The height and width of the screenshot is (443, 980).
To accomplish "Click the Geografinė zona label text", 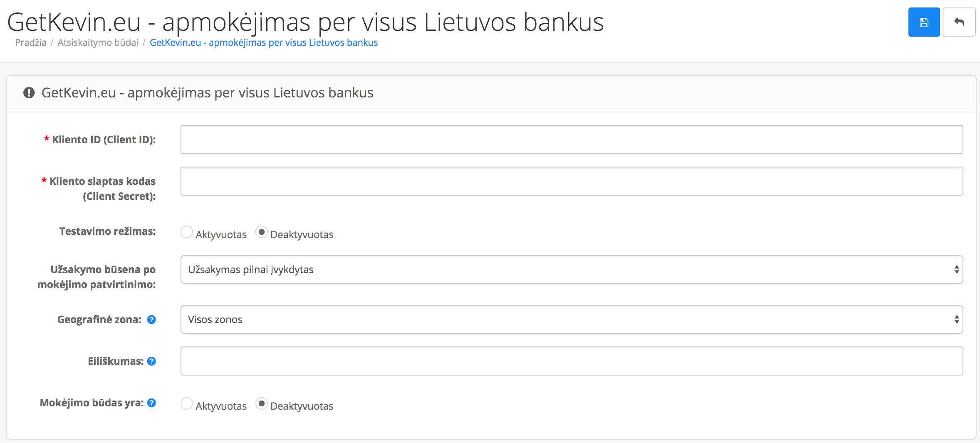I will pyautogui.click(x=99, y=319).
